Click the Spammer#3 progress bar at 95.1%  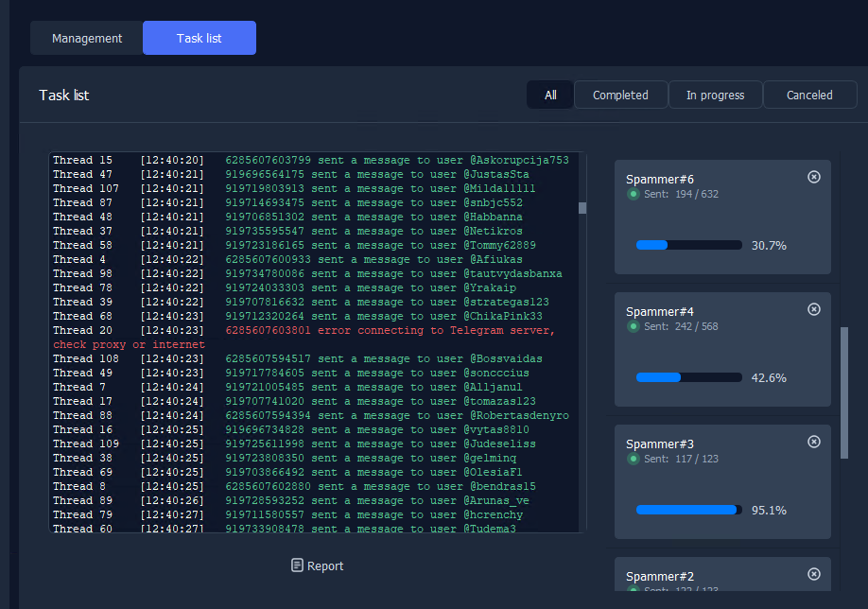click(688, 510)
